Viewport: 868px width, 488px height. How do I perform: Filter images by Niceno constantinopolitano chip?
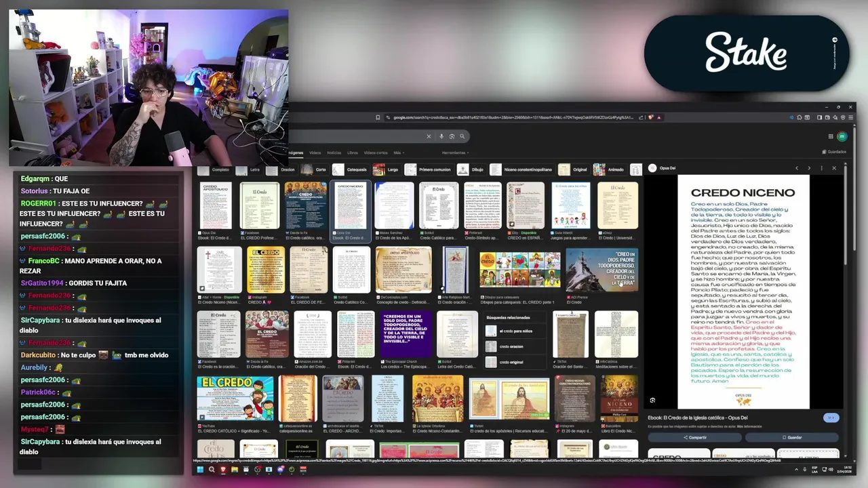coord(522,169)
